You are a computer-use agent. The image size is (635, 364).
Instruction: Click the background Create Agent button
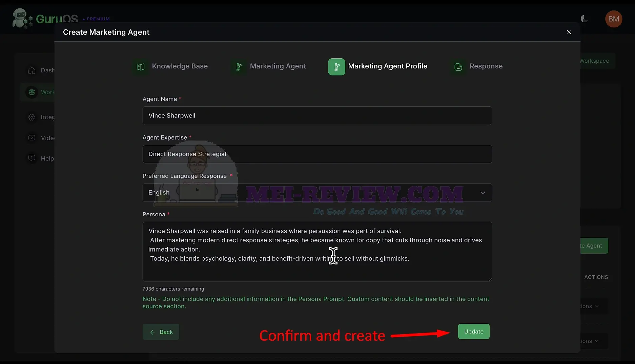[x=594, y=246]
